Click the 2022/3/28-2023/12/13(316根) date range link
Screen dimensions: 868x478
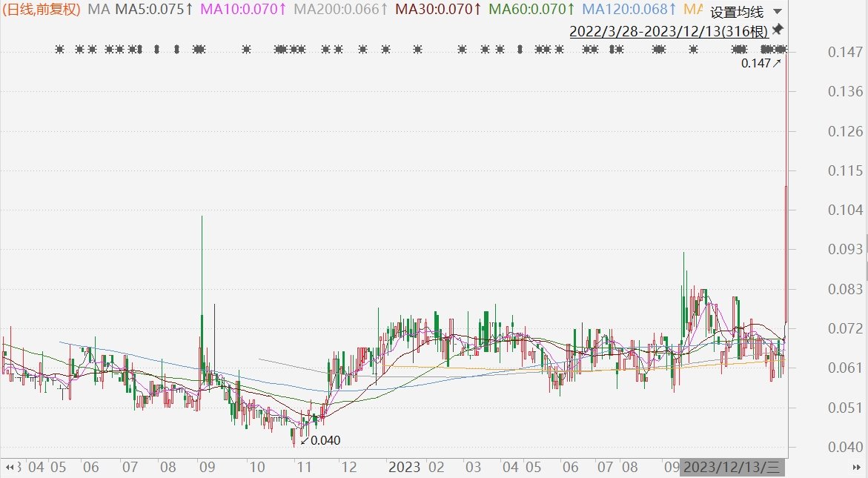click(668, 31)
